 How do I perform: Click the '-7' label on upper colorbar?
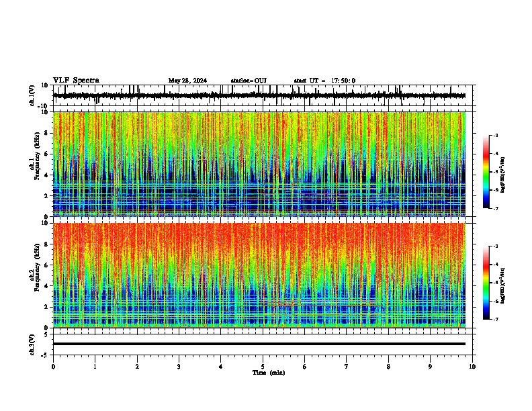tap(495, 208)
